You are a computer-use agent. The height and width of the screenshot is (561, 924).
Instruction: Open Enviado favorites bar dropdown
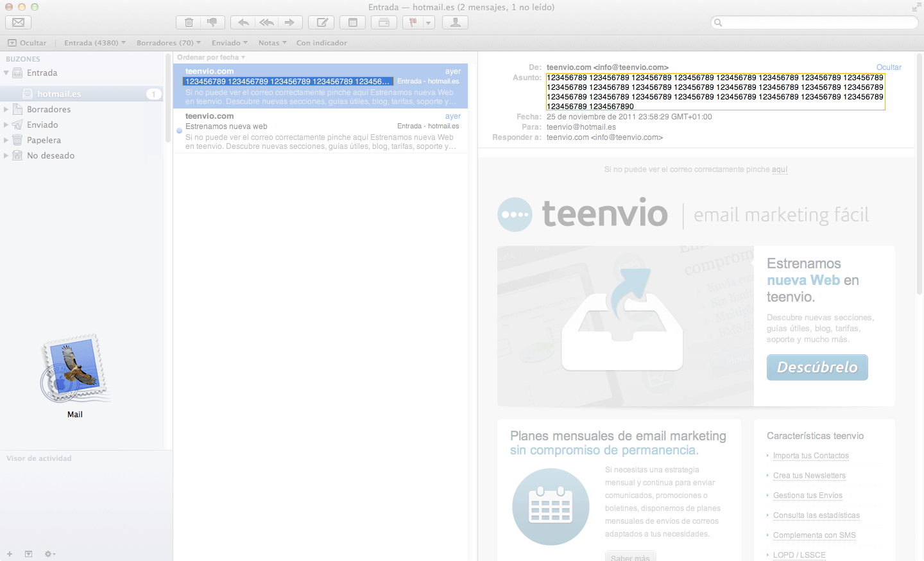pos(230,43)
